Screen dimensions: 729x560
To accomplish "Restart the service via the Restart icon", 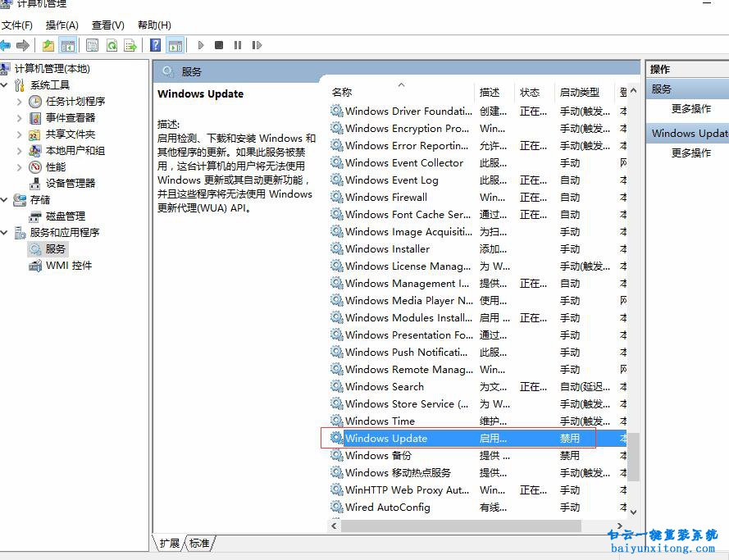I will (256, 45).
